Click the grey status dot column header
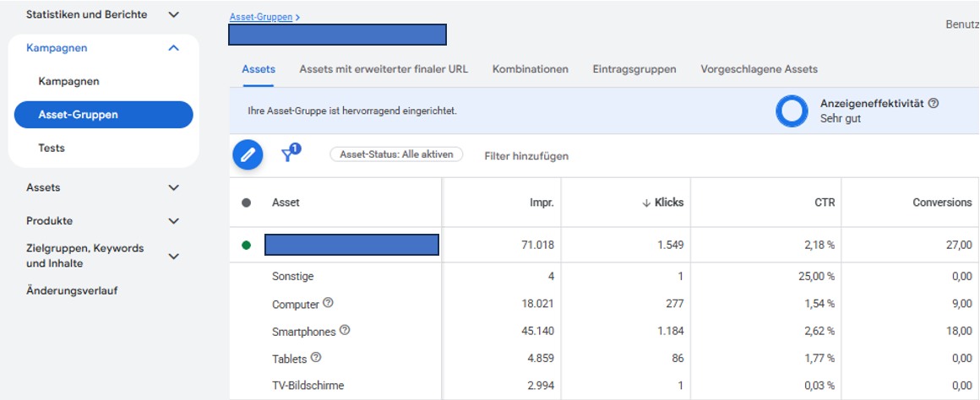 coord(246,203)
